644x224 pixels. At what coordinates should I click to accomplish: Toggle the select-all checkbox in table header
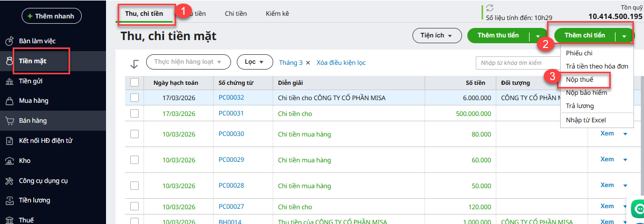tap(134, 82)
